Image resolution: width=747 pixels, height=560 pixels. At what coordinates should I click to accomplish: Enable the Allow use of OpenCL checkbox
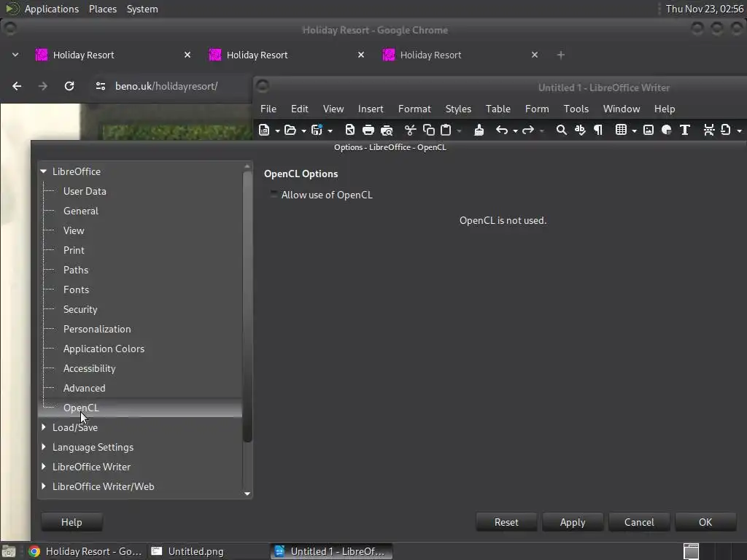point(274,194)
